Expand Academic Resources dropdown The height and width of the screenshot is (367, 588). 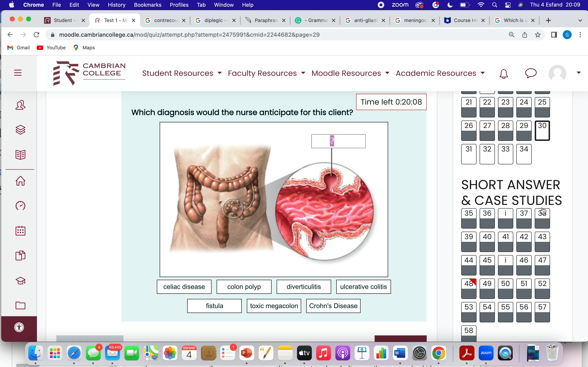point(440,73)
